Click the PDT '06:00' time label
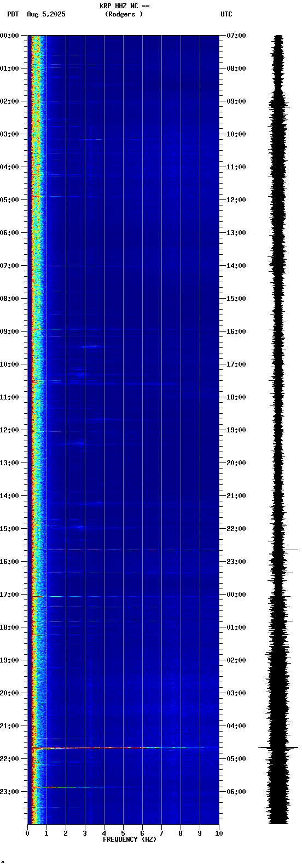Image resolution: width=302 pixels, height=868 pixels. 10,233
